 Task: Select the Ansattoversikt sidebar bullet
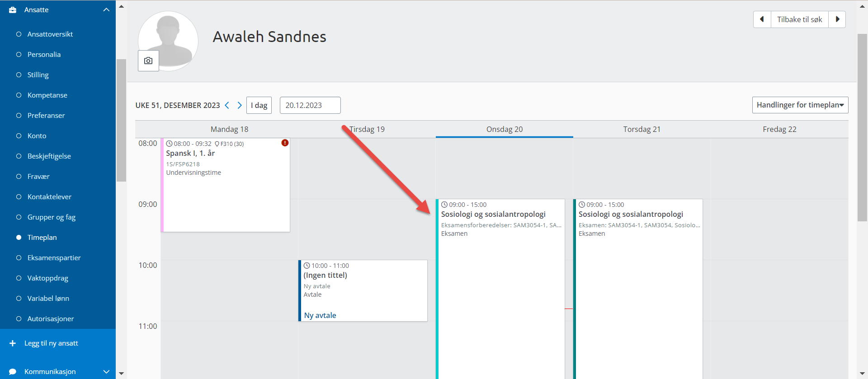coord(19,34)
